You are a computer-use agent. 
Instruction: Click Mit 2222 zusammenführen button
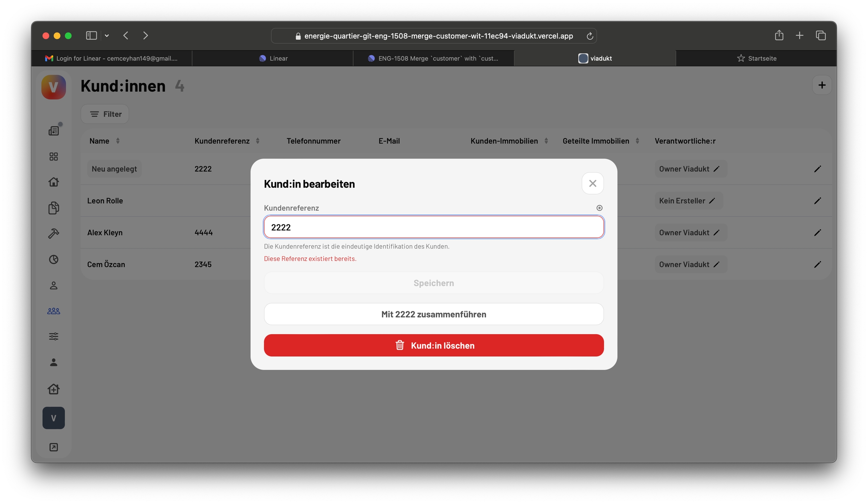pos(434,314)
